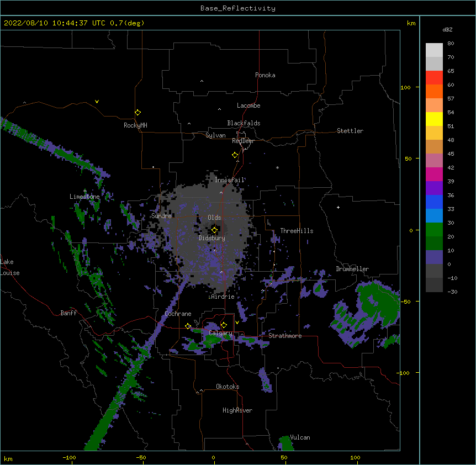The image size is (476, 465).
Task: Click the Banff label
Action: (x=68, y=313)
